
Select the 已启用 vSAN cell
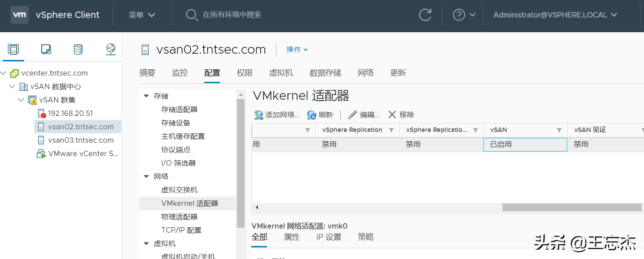[x=525, y=144]
